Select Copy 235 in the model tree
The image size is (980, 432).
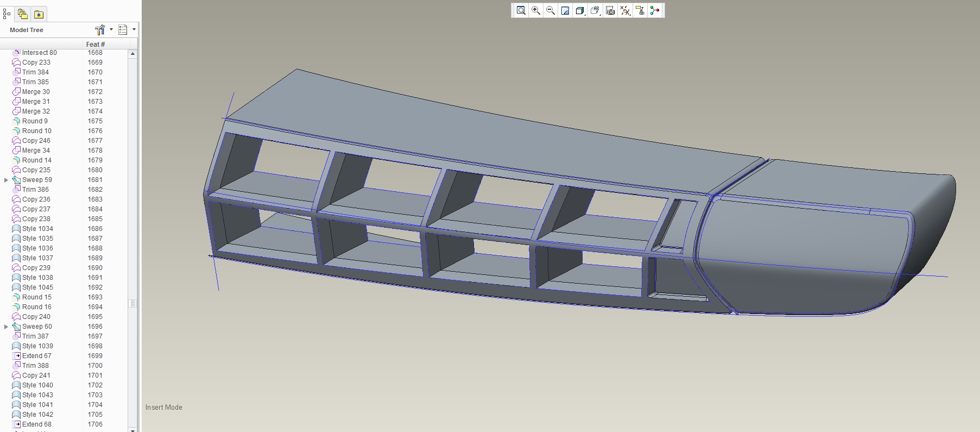click(x=36, y=170)
